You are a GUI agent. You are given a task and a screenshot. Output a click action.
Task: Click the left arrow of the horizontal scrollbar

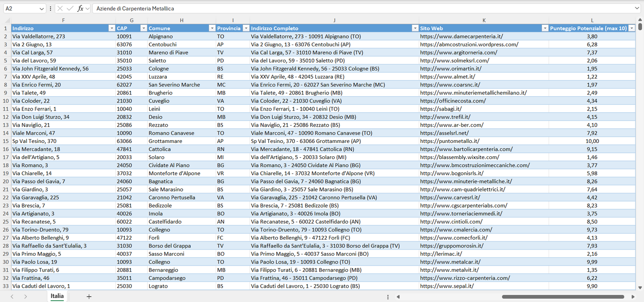[x=398, y=296]
